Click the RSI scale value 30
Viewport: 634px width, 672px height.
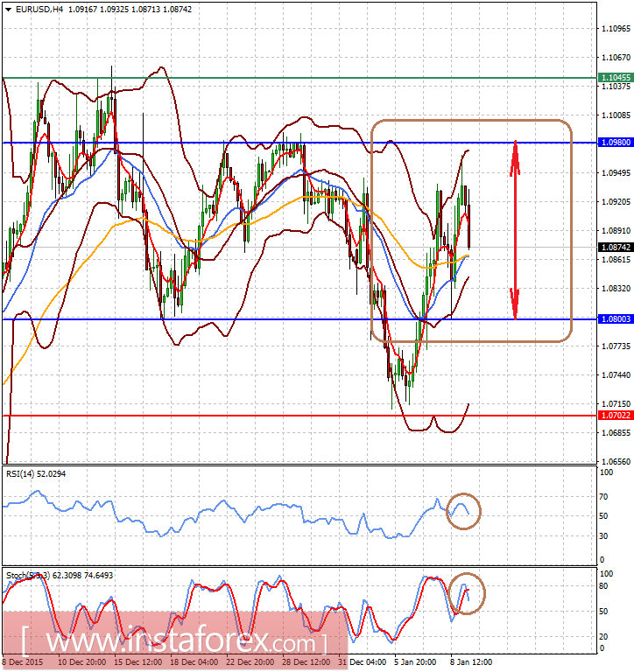click(x=603, y=536)
